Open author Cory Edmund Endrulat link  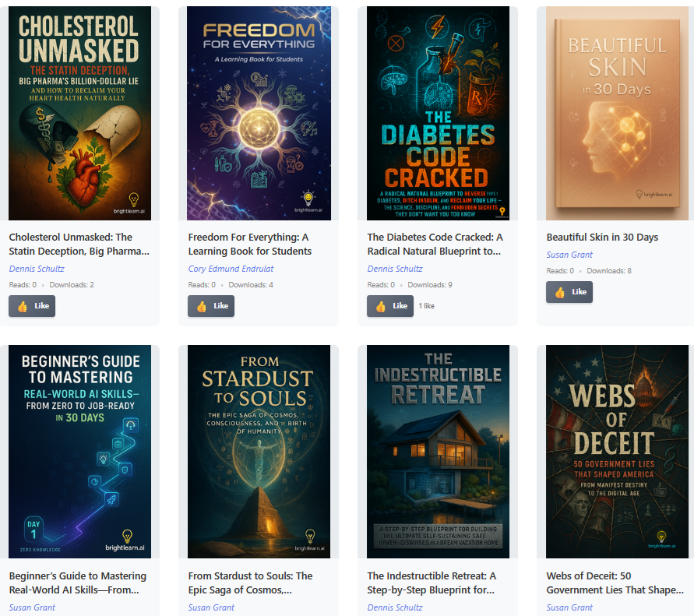coord(231,269)
